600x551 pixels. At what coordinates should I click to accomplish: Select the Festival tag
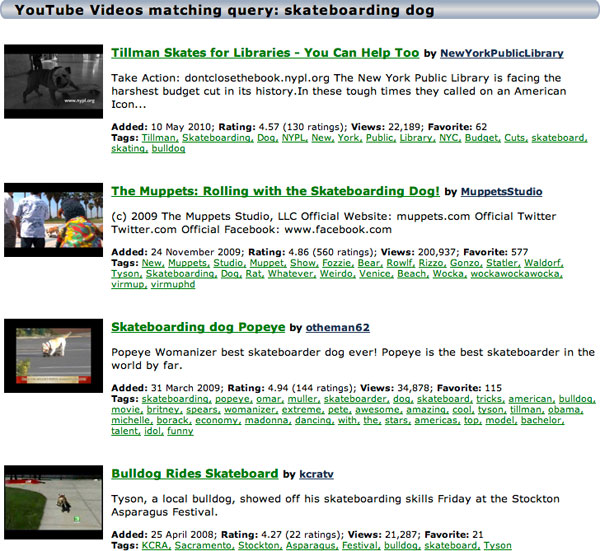click(x=361, y=545)
